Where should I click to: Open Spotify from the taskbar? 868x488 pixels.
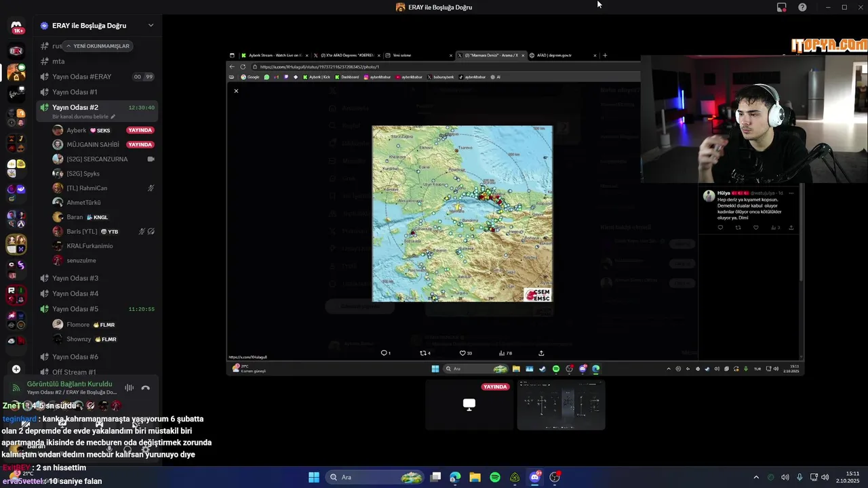coord(495,477)
